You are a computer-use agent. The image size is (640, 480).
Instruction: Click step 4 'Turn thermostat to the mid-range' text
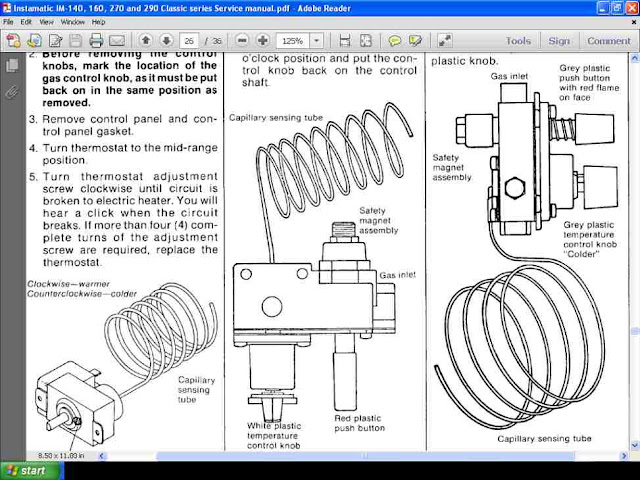(x=123, y=154)
